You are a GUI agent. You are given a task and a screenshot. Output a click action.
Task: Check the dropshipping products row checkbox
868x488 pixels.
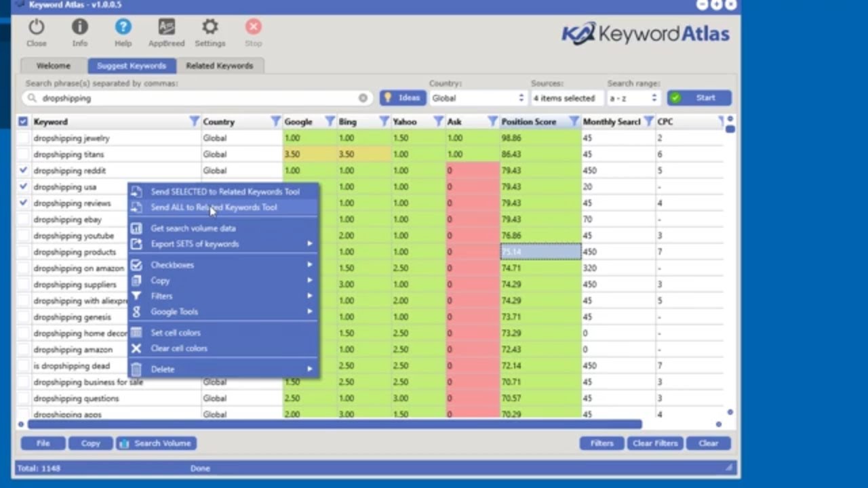(23, 252)
